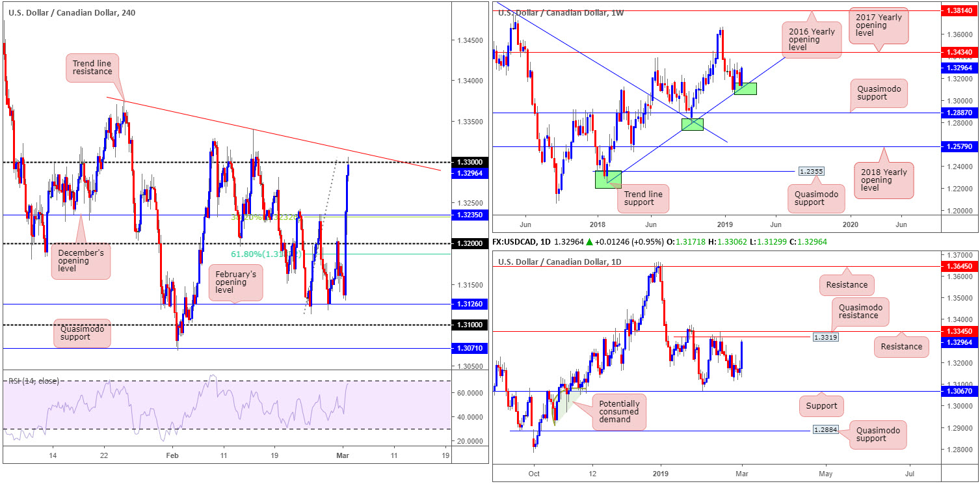Click the 1.2355 Quasimodo price tag
Image resolution: width=980 pixels, height=486 pixels.
812,171
